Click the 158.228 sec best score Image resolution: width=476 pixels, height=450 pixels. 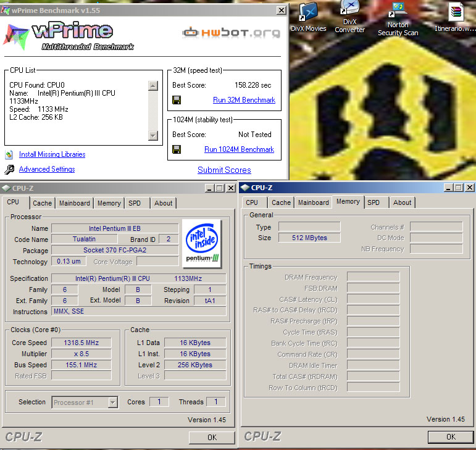coord(253,85)
